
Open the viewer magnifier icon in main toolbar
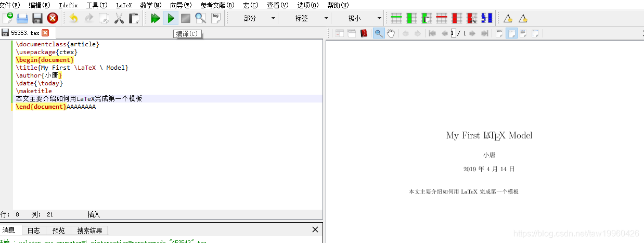[200, 18]
